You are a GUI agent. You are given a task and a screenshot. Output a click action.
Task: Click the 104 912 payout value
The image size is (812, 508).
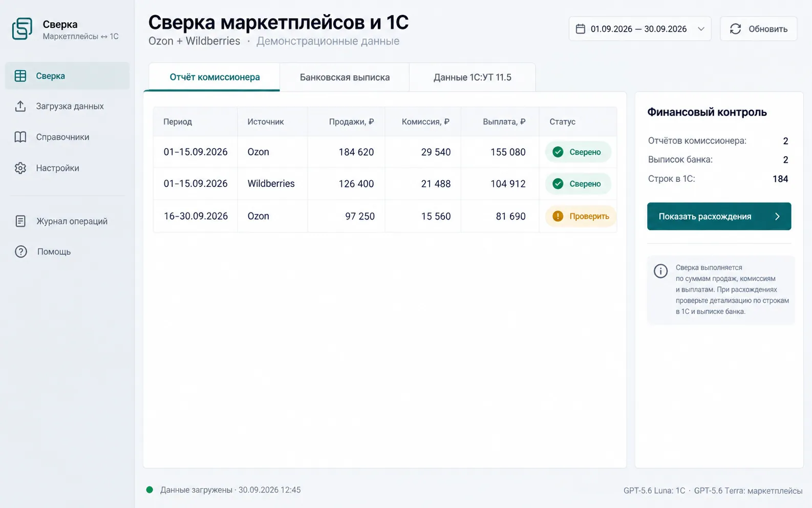click(x=508, y=184)
